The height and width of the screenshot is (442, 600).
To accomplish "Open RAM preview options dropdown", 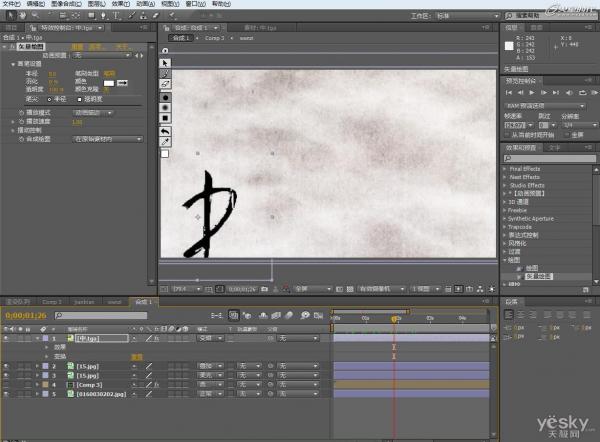I will [x=545, y=106].
